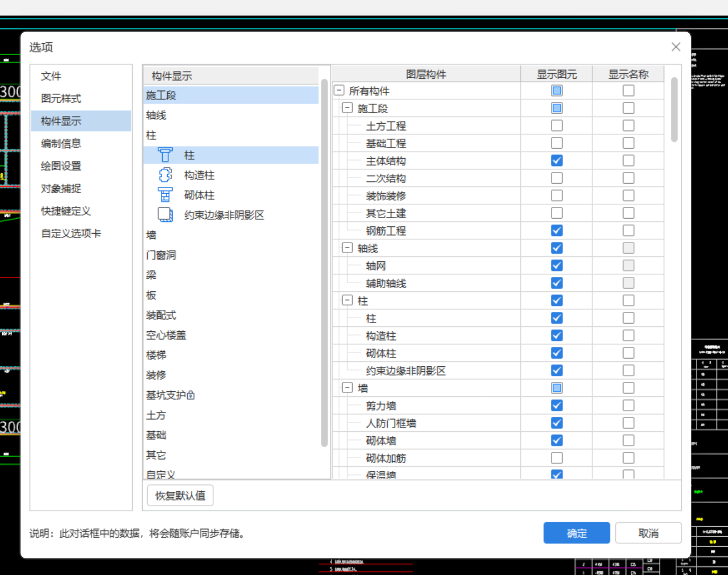Screen dimensions: 728x575
Task: Enable 显示图元 for 基础工程
Action: 556,143
